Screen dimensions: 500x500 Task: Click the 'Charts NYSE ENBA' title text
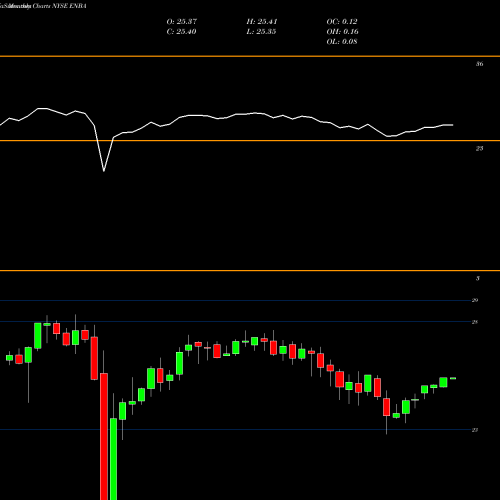[59, 6]
